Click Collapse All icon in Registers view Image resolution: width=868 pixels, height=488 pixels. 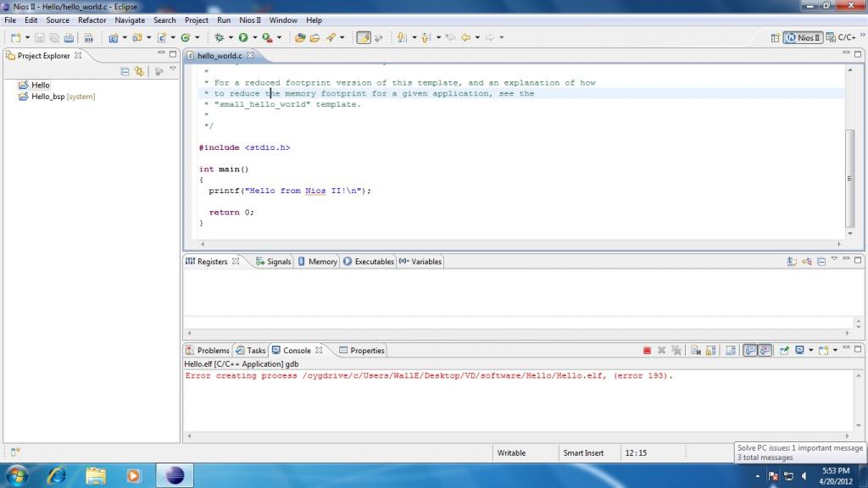(821, 261)
